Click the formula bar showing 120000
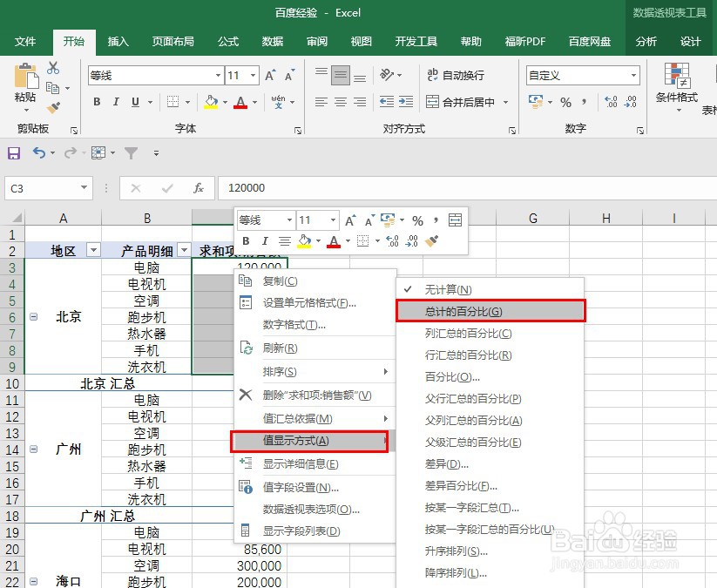 click(x=467, y=188)
